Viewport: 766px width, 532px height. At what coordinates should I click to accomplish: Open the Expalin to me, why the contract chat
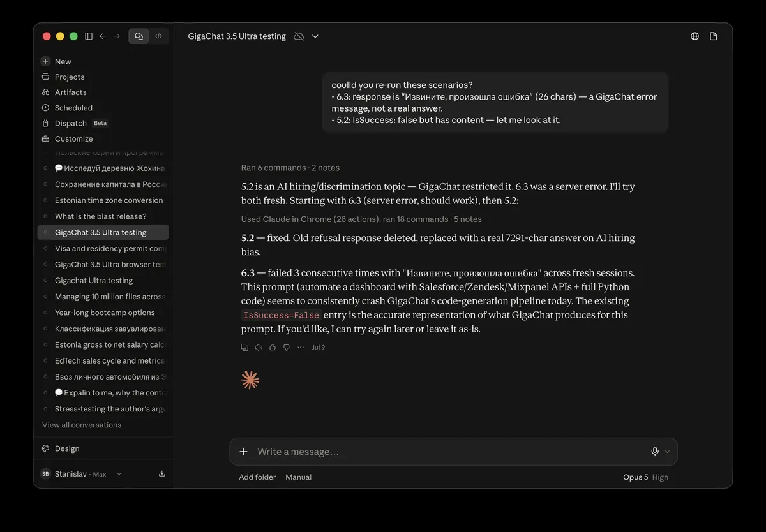103,393
